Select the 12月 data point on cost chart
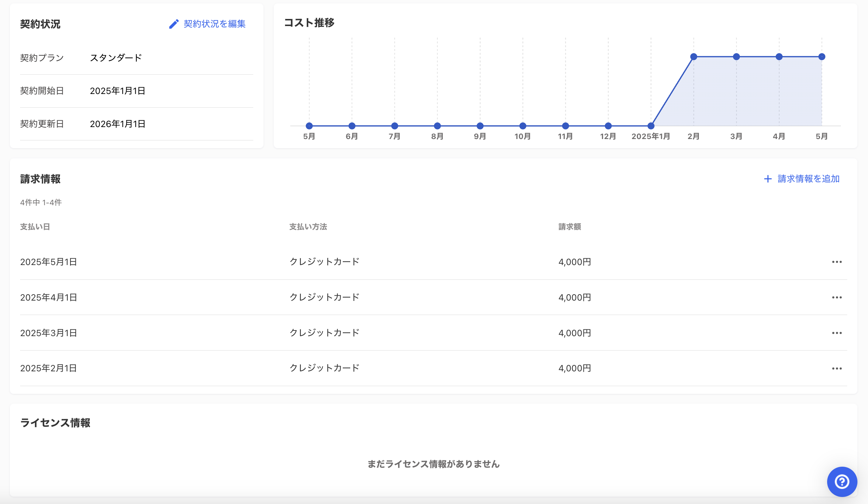868x504 pixels. click(x=608, y=126)
